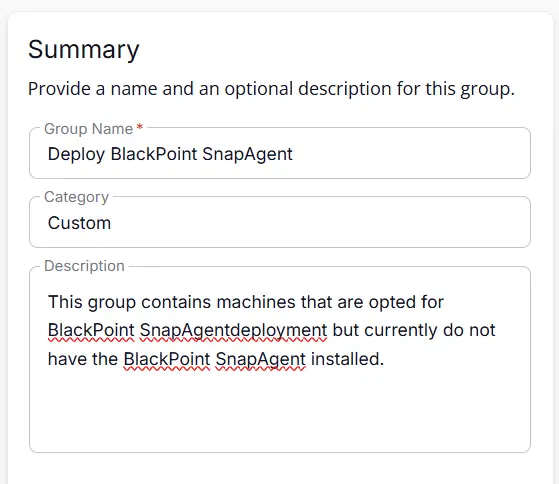Click the text 'Provide a name and an optional description'

click(210, 89)
